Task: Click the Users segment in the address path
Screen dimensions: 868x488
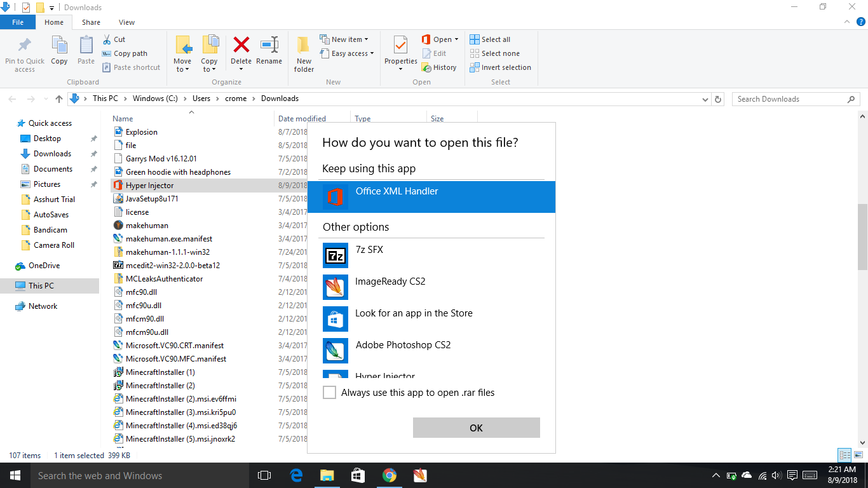Action: (x=201, y=98)
